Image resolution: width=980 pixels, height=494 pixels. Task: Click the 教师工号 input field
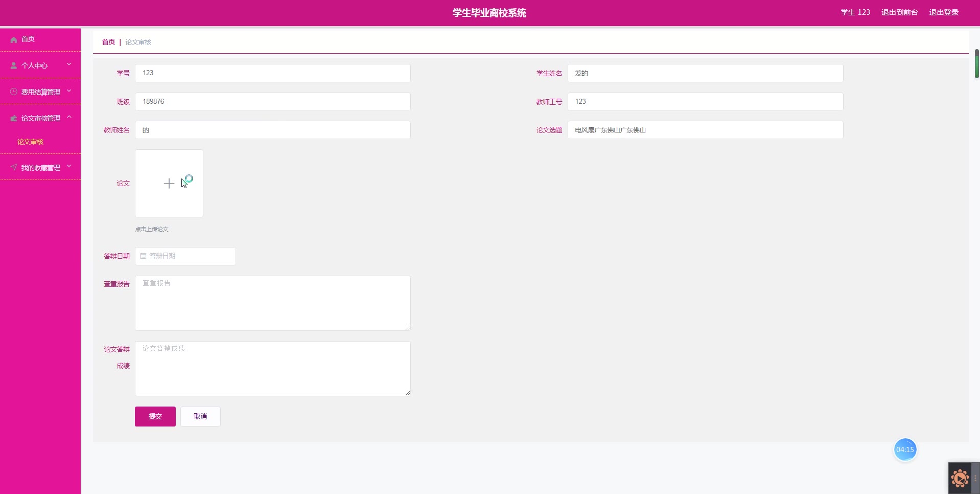706,102
